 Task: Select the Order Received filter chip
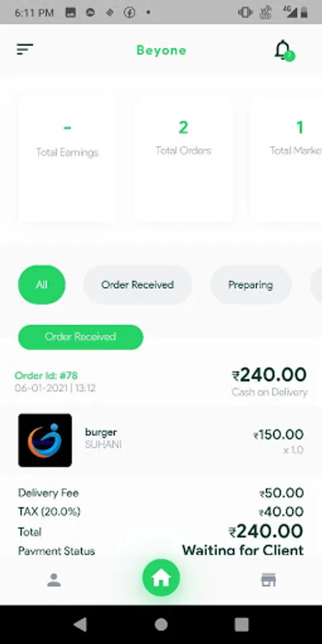tap(137, 285)
